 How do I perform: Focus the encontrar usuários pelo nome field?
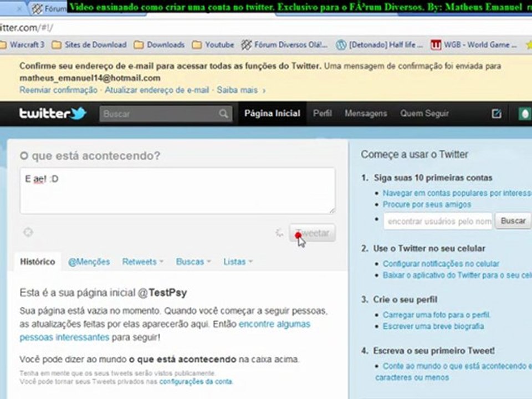pos(438,221)
